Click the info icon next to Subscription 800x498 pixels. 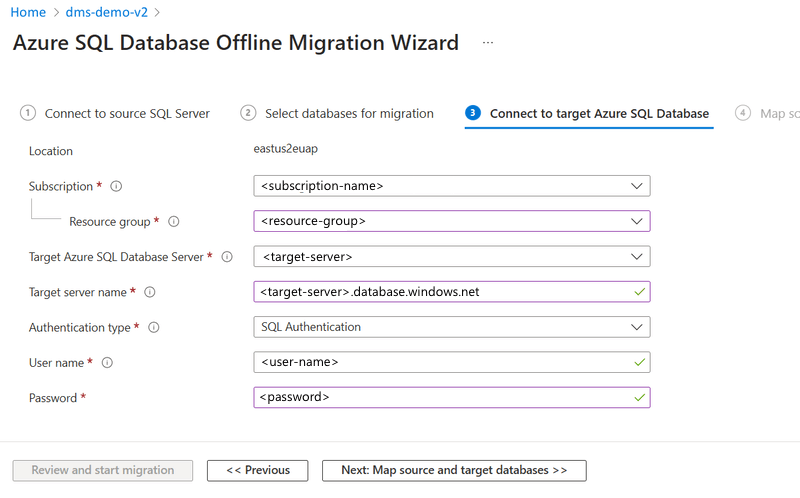(117, 186)
